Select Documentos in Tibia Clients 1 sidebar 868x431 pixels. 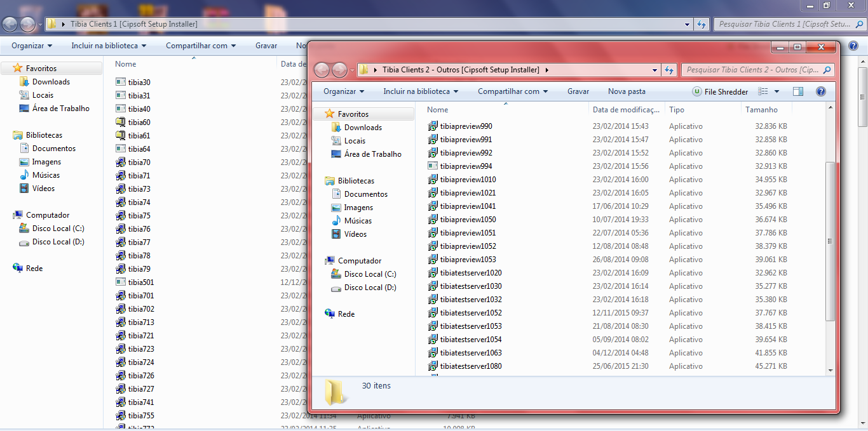pyautogui.click(x=54, y=149)
